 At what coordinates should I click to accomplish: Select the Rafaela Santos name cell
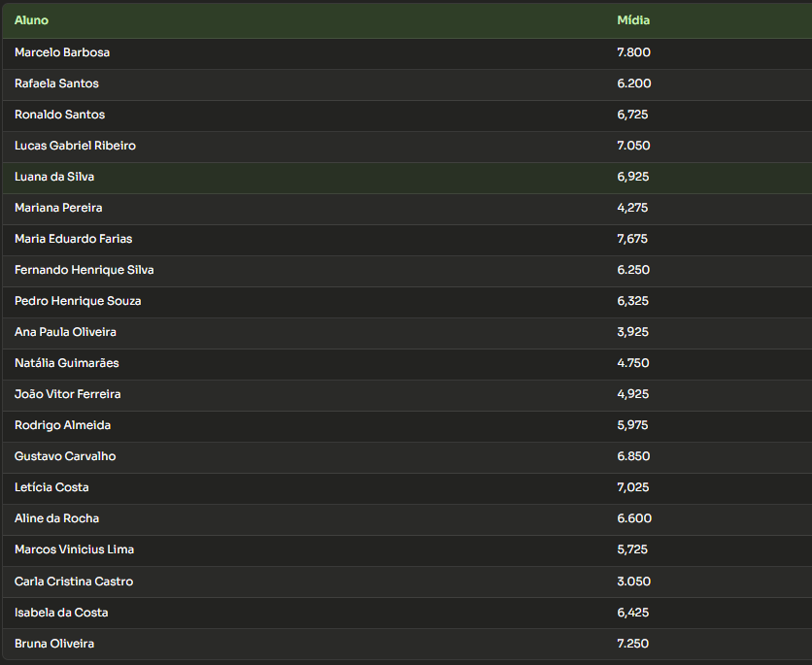click(56, 83)
